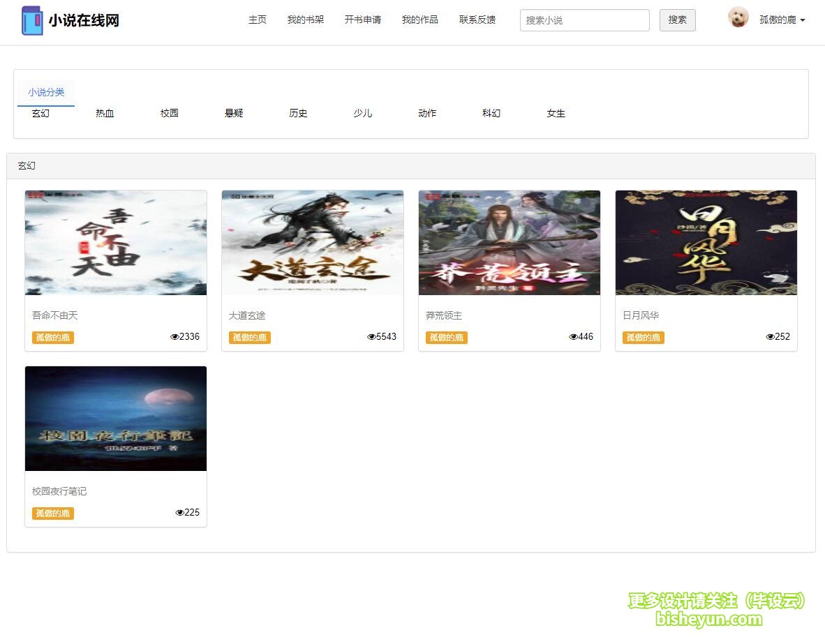Choose the 历史 category
The image size is (825, 644).
tap(298, 114)
